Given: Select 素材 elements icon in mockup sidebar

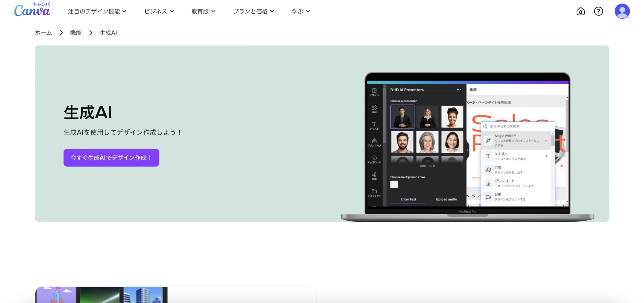Looking at the screenshot, I should (374, 109).
